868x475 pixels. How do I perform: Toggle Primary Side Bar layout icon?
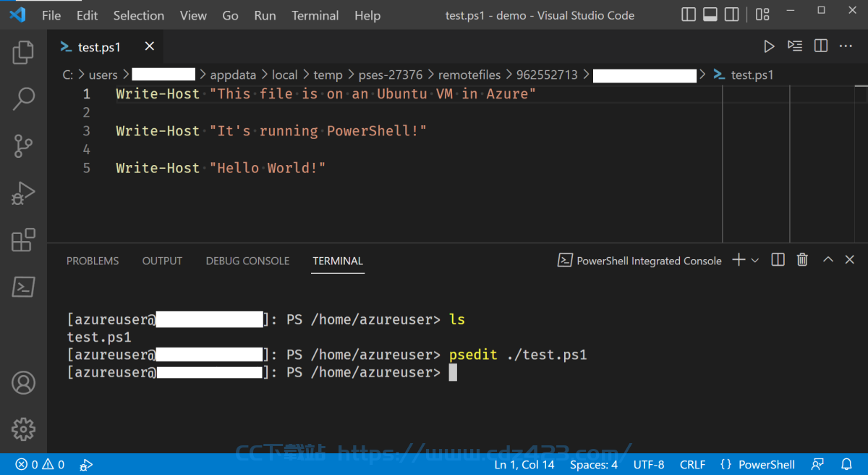(x=689, y=14)
